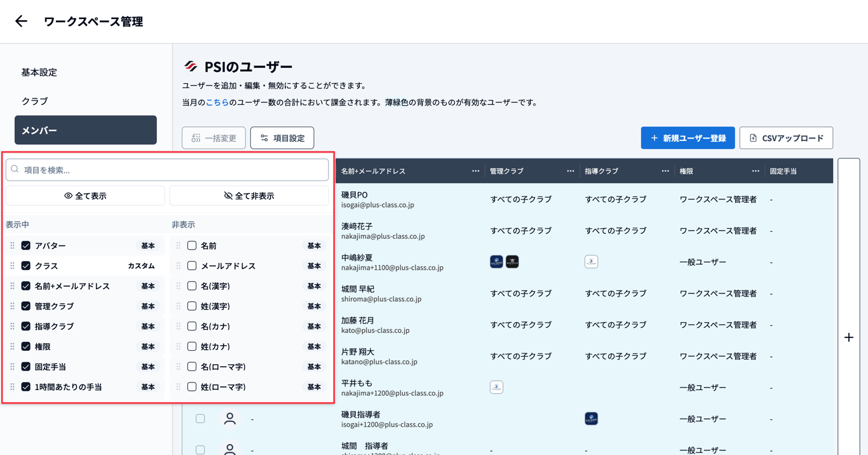Switch to クラブ in the sidebar
The image size is (868, 455).
coord(35,101)
